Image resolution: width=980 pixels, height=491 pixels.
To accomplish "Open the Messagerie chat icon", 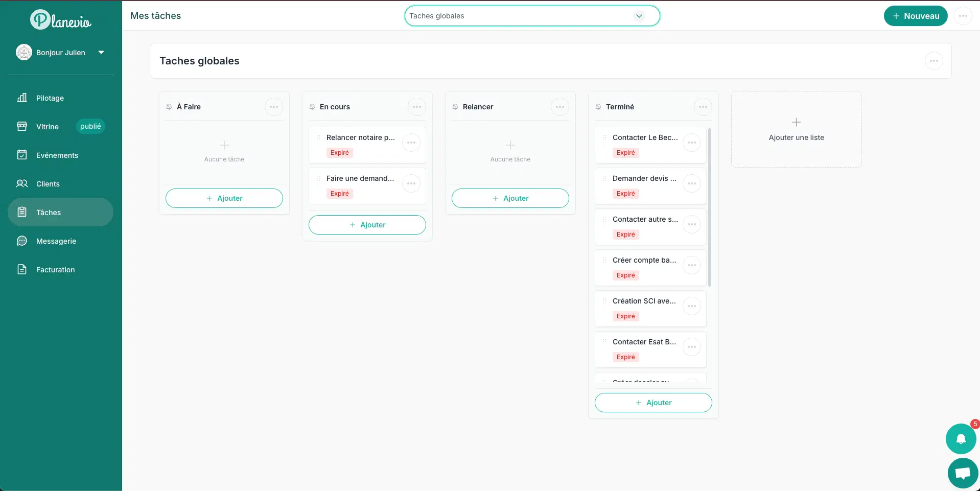I will tap(22, 241).
